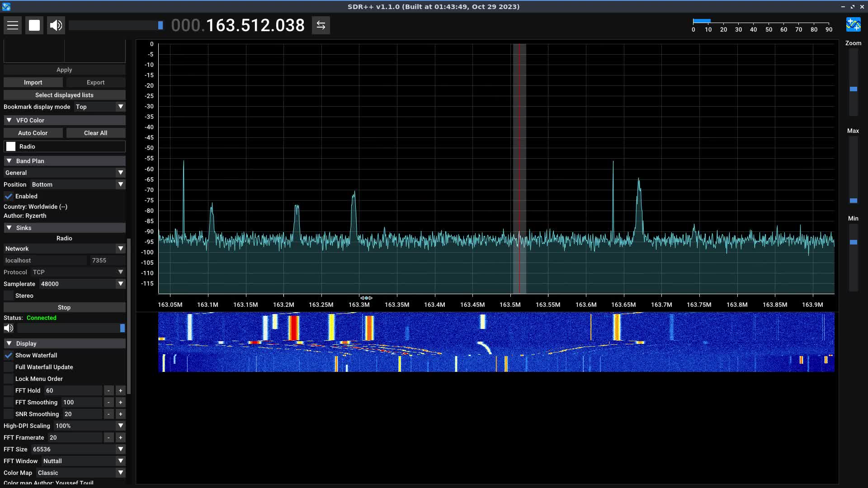This screenshot has width=868, height=488.
Task: Click Clear All under VFO Color
Action: pos(95,132)
